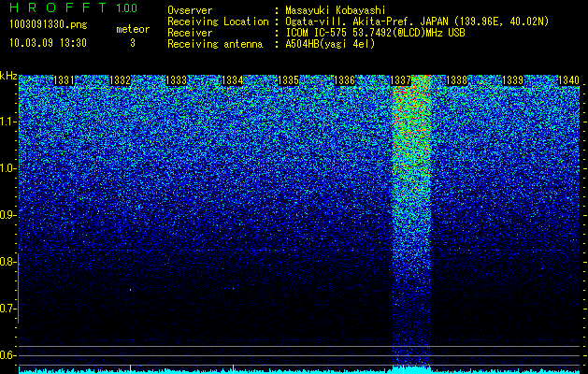Image resolution: width=588 pixels, height=374 pixels.
Task: Select the 1334 time marker
Action: pos(232,80)
